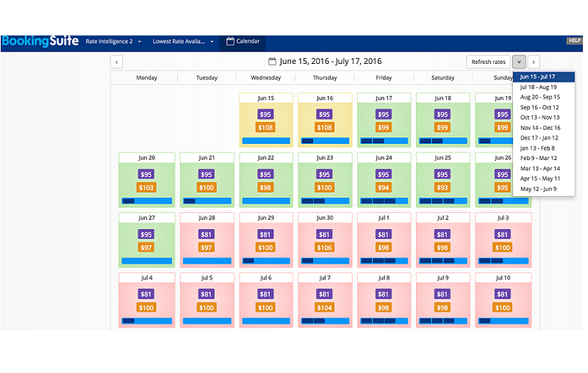Click the HELP button in top corner
Image resolution: width=588 pixels, height=373 pixels.
574,40
